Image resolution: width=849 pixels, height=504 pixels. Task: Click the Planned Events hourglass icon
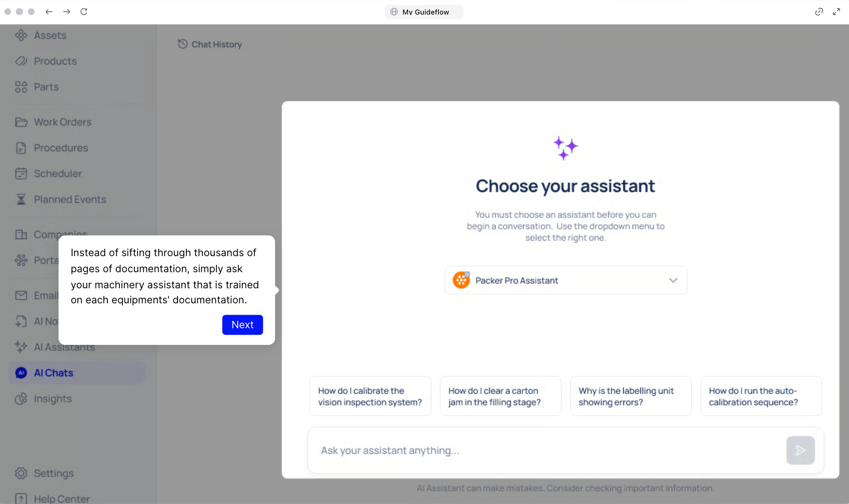21,199
